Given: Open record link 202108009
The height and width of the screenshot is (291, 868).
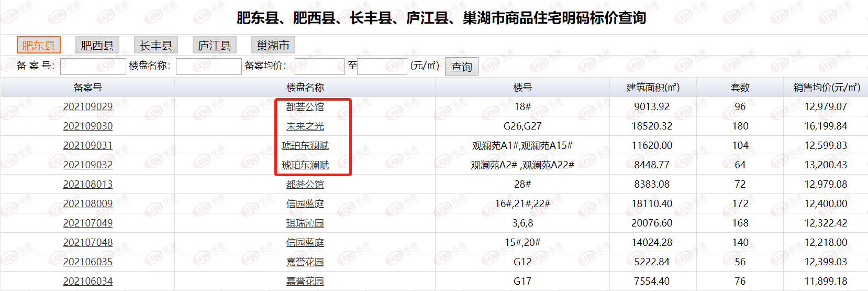Looking at the screenshot, I should (x=88, y=203).
